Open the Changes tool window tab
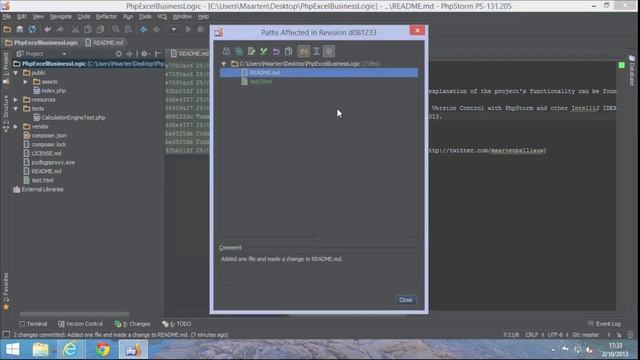The image size is (640, 360). point(133,324)
